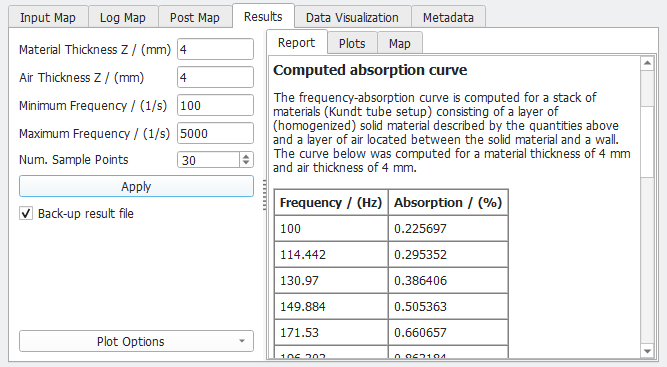
Task: Open the Plot Options dropdown
Action: click(136, 341)
